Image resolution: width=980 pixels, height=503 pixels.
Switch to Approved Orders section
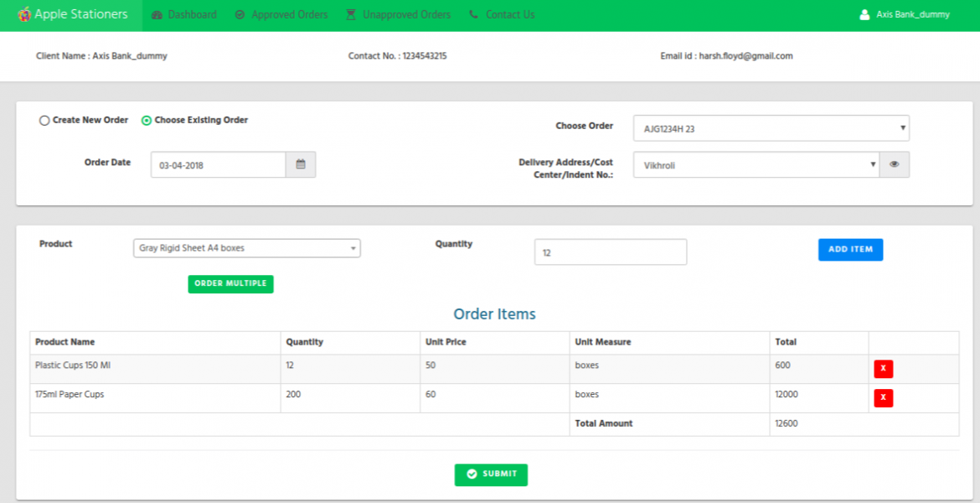coord(281,14)
